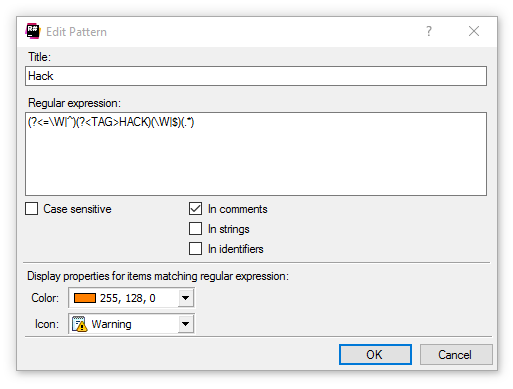Open the Icon dropdown arrow

186,324
